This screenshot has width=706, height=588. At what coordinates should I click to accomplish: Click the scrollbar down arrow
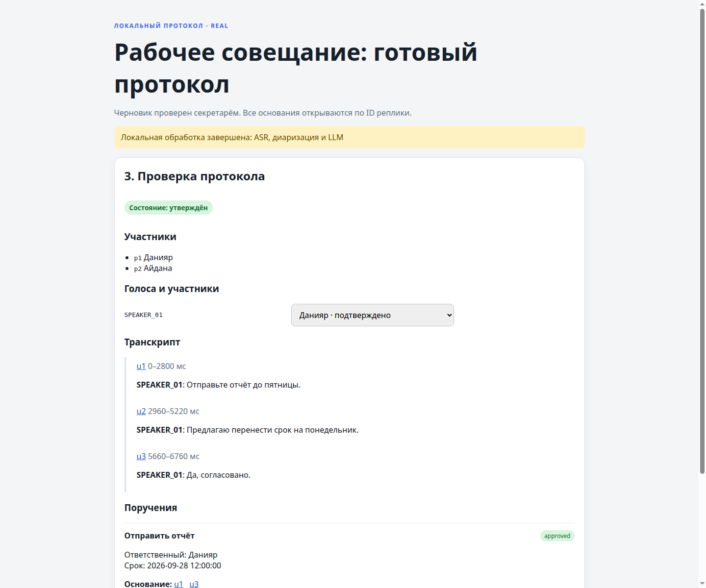tap(702, 584)
